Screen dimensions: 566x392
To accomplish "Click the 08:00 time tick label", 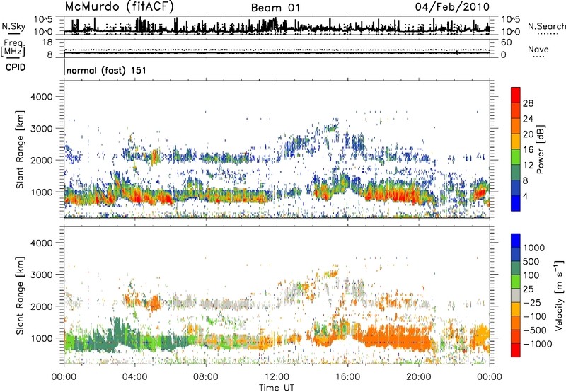I will click(x=206, y=377).
